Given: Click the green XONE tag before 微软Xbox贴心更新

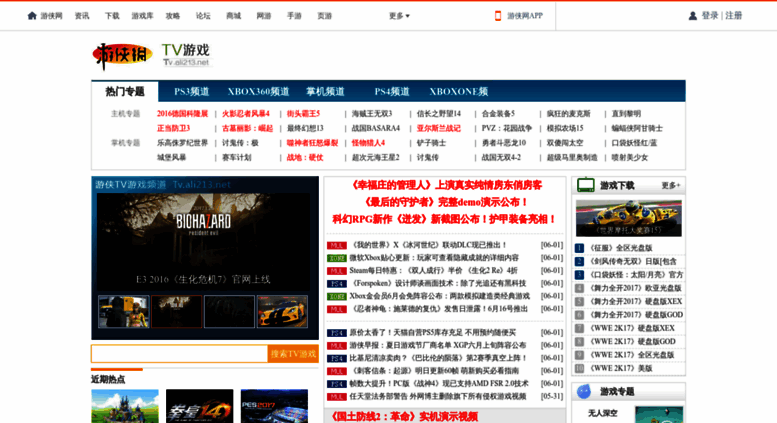Looking at the screenshot, I should pyautogui.click(x=336, y=258).
